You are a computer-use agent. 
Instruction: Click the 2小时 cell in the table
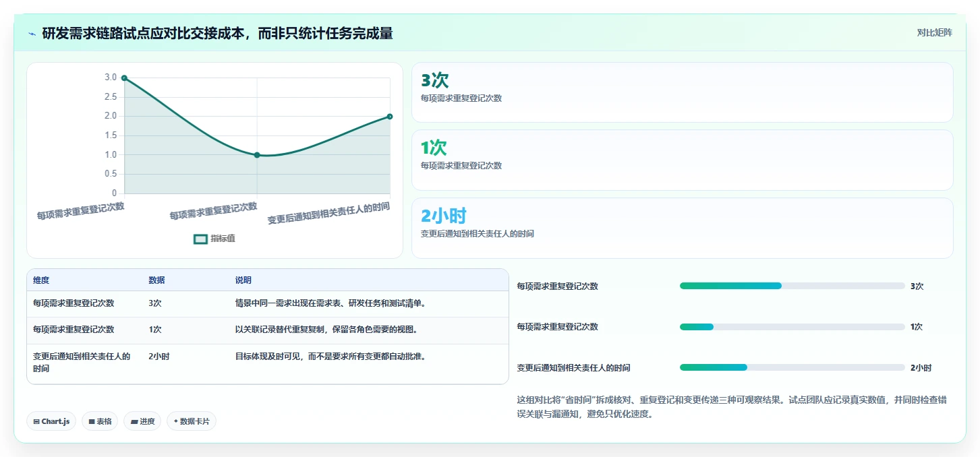coord(159,357)
